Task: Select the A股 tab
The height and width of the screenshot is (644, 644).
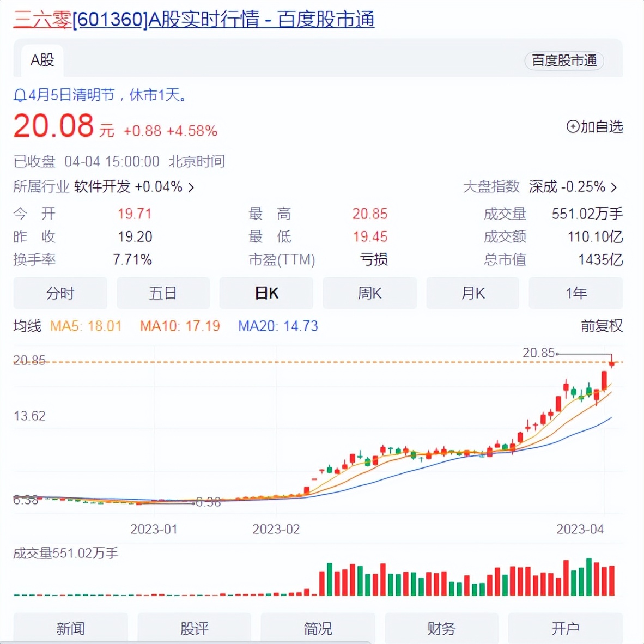Action: pos(41,60)
